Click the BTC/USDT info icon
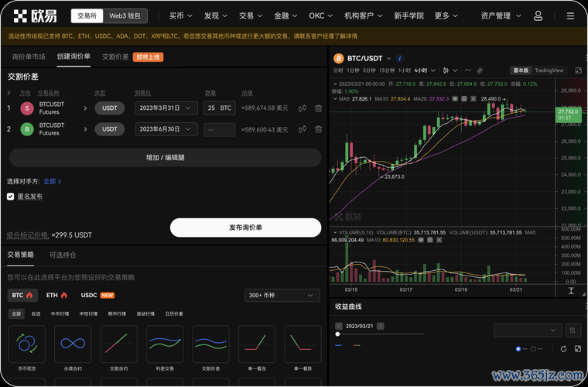 pyautogui.click(x=400, y=59)
